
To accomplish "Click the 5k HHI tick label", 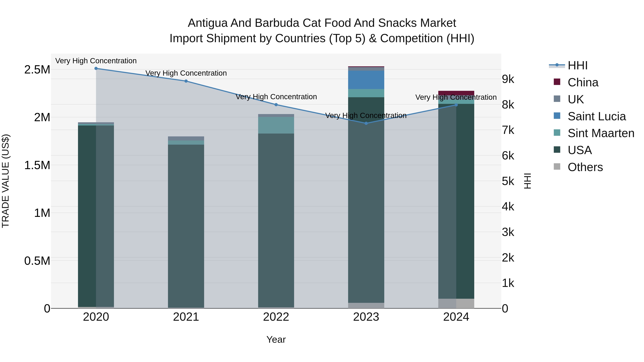I will [508, 181].
